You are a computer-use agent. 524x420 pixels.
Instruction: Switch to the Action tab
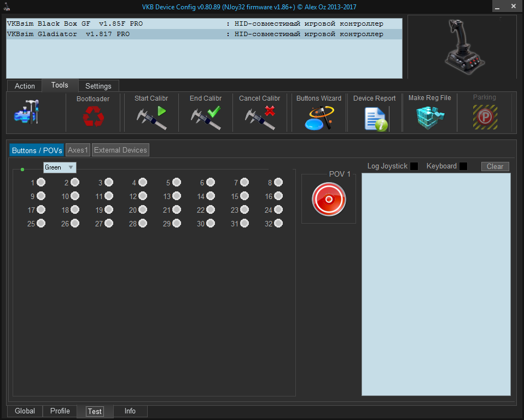pos(25,86)
